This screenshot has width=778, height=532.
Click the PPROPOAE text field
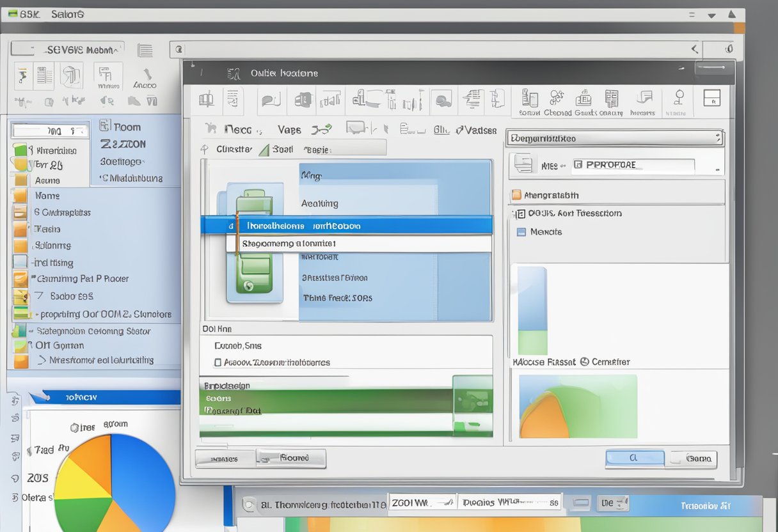click(x=632, y=165)
